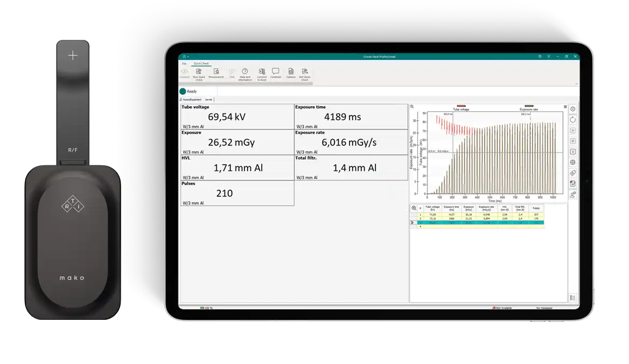Open the File menu
The height and width of the screenshot is (364, 629).
184,64
